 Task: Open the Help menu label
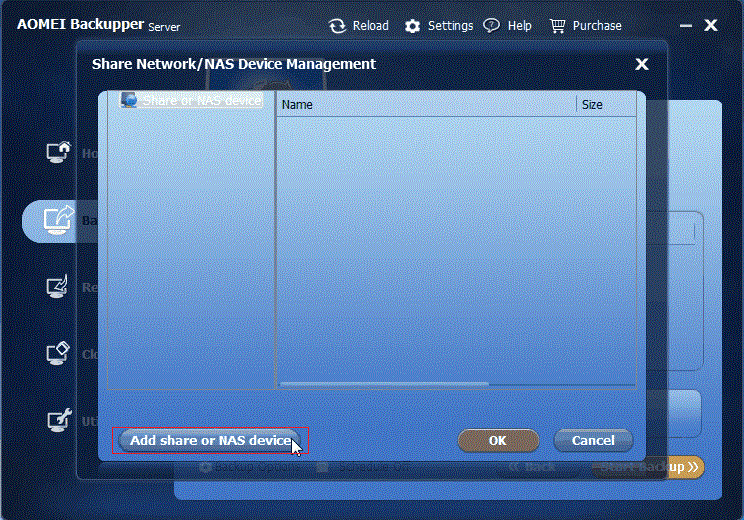point(520,26)
